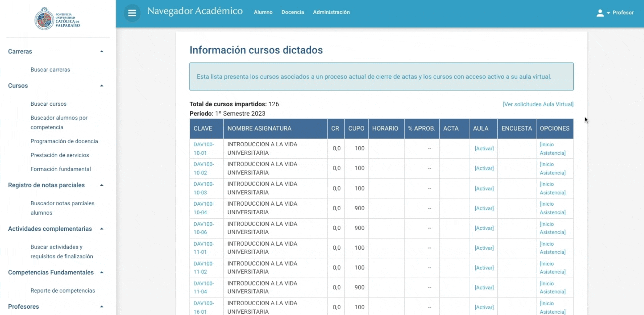The width and height of the screenshot is (644, 315).
Task: Open course DAV100-11-04 link
Action: click(204, 287)
